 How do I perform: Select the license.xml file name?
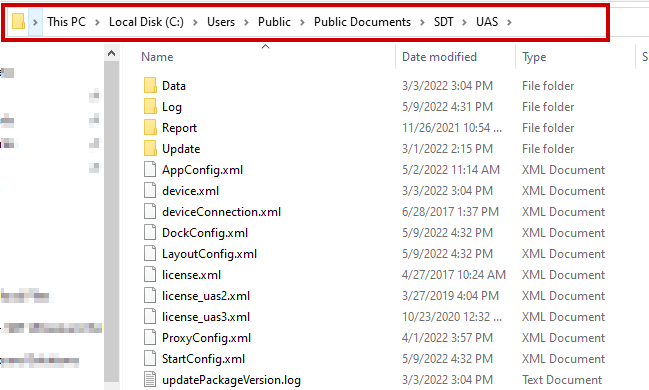[191, 275]
